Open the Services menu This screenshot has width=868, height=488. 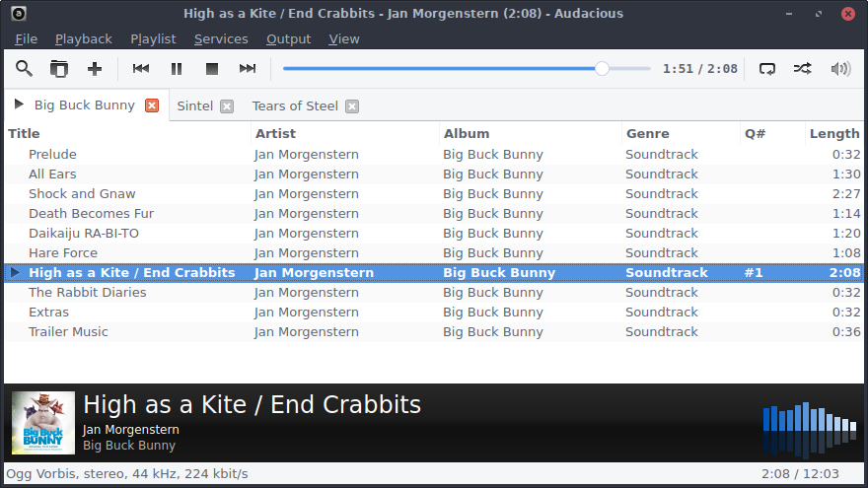[221, 38]
